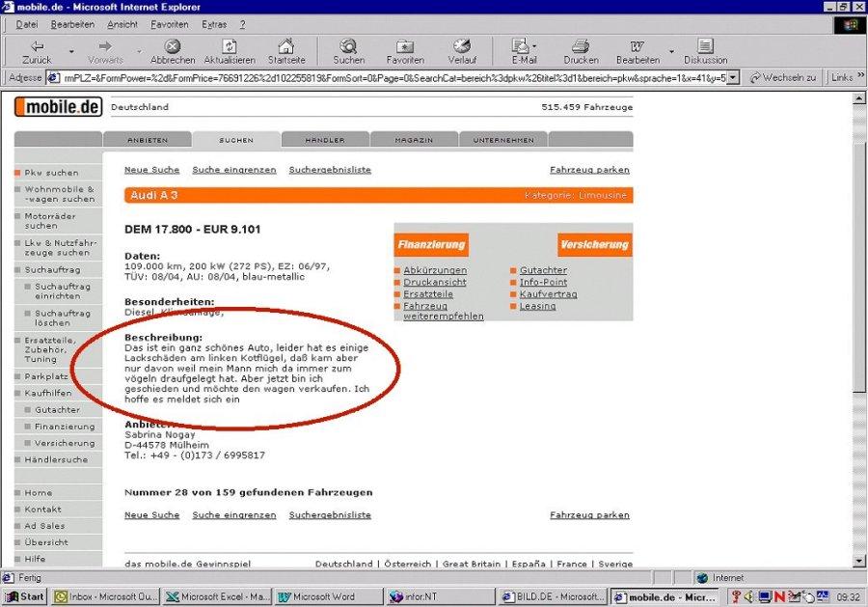Select Motorräder suchen in sidebar
Viewport: 868px width, 607px height.
point(50,221)
